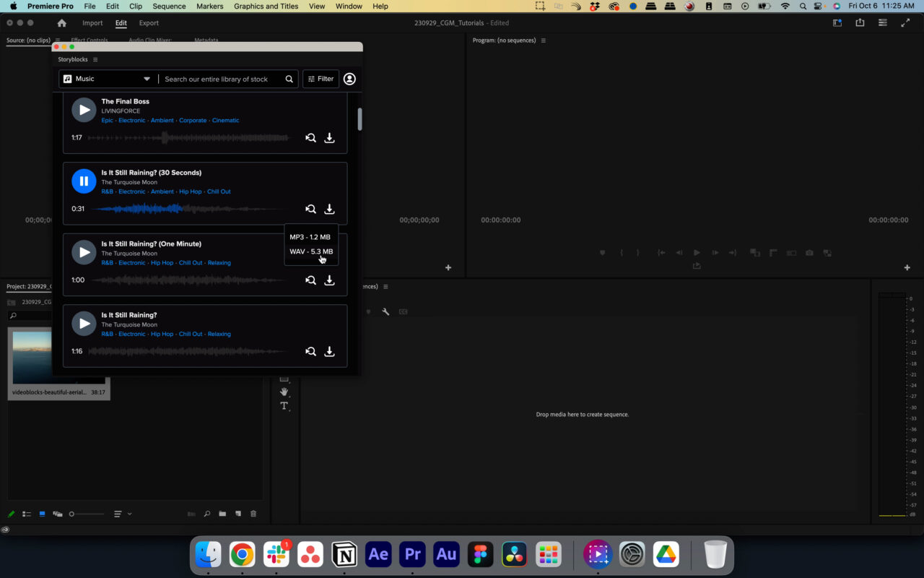Select the Type tool in the tools panel
The width and height of the screenshot is (924, 578).
[x=284, y=406]
